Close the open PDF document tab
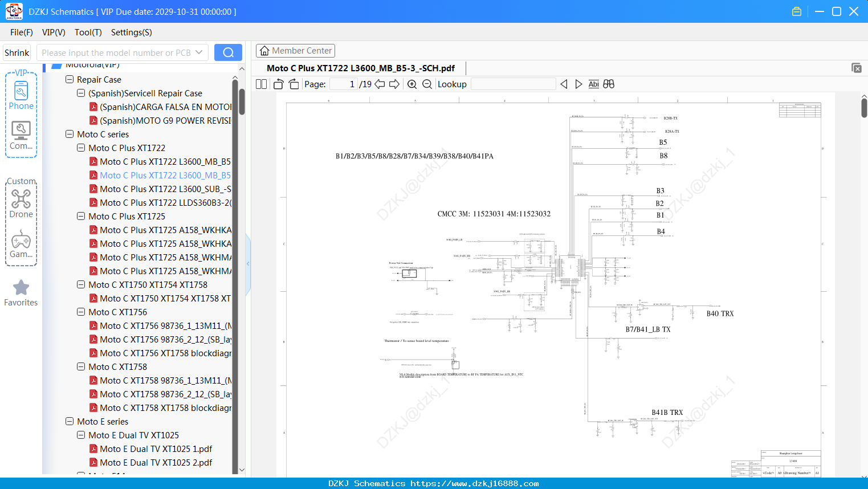The image size is (868, 489). (857, 68)
